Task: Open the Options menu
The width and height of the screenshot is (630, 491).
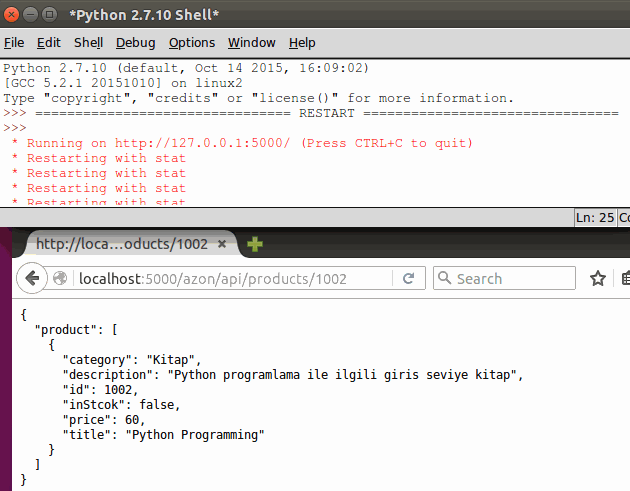Action: pos(192,43)
